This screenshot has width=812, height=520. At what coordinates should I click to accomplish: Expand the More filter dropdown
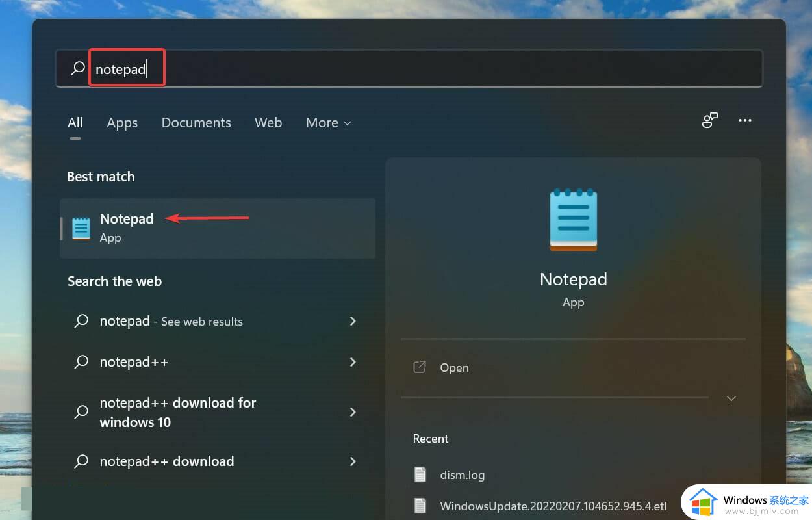pos(329,123)
